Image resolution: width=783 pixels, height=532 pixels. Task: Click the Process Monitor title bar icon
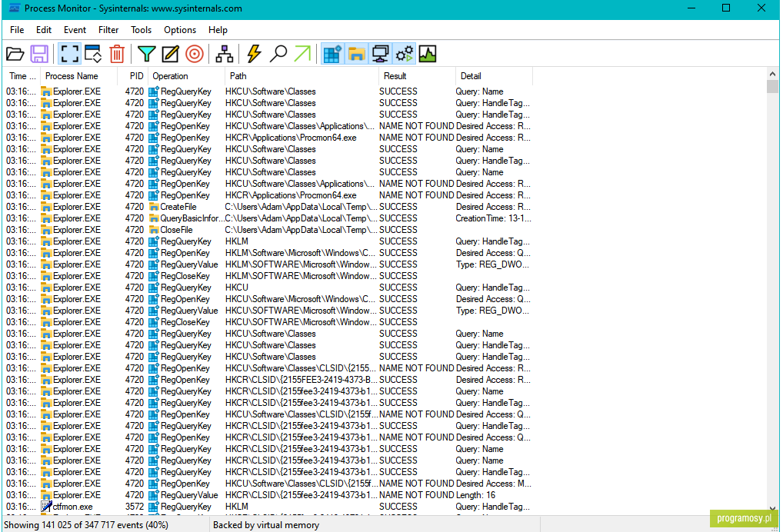pyautogui.click(x=15, y=8)
